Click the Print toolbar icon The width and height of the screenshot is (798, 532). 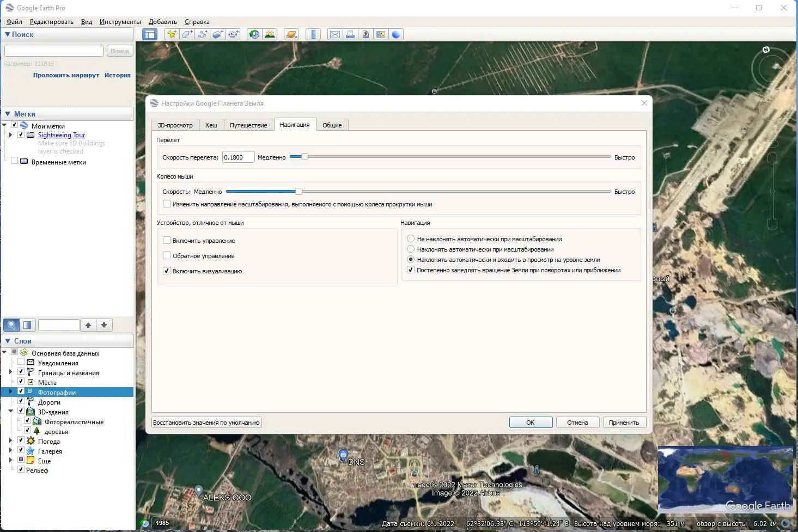(350, 34)
